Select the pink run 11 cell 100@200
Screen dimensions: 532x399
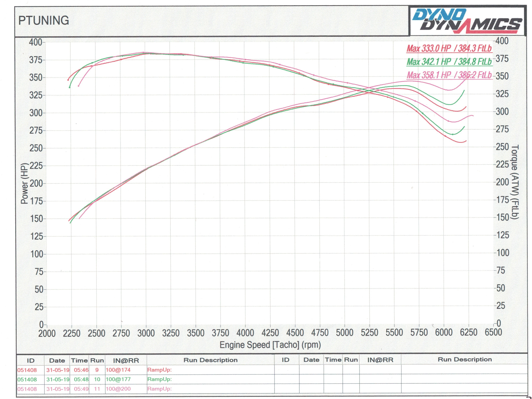118,389
